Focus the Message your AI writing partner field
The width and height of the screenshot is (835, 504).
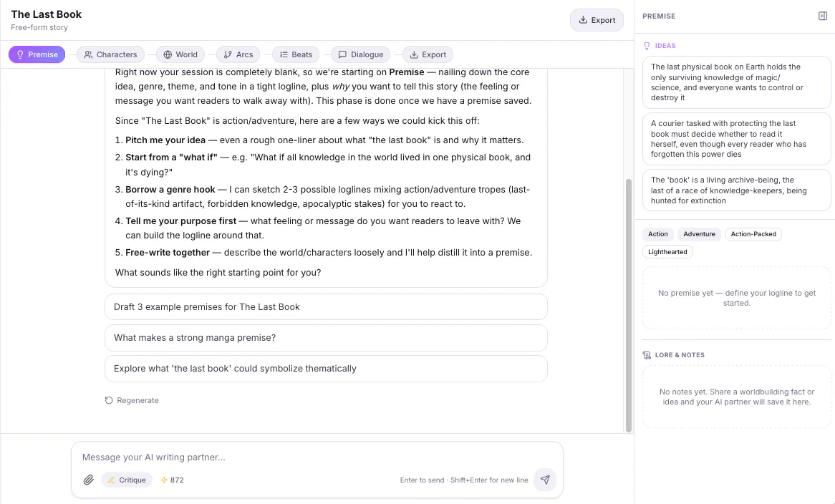(317, 457)
